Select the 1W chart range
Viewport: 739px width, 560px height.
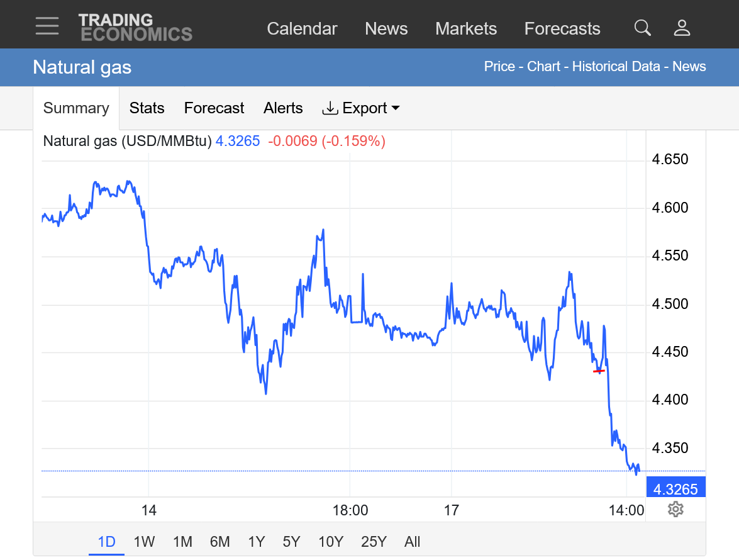(x=144, y=542)
